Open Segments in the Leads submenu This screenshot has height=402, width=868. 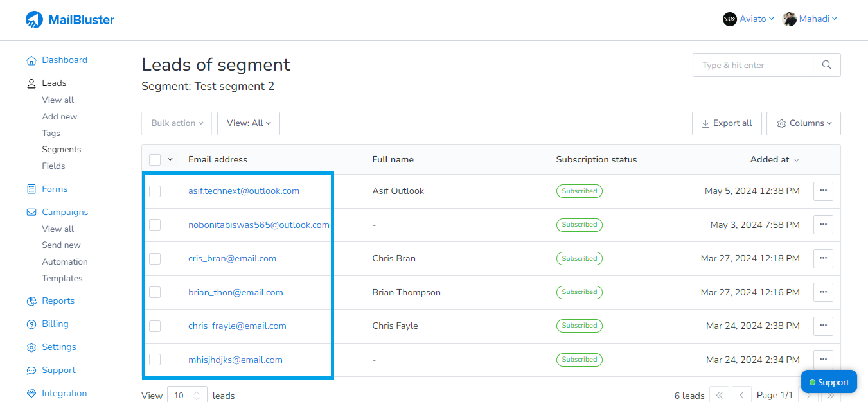[62, 150]
